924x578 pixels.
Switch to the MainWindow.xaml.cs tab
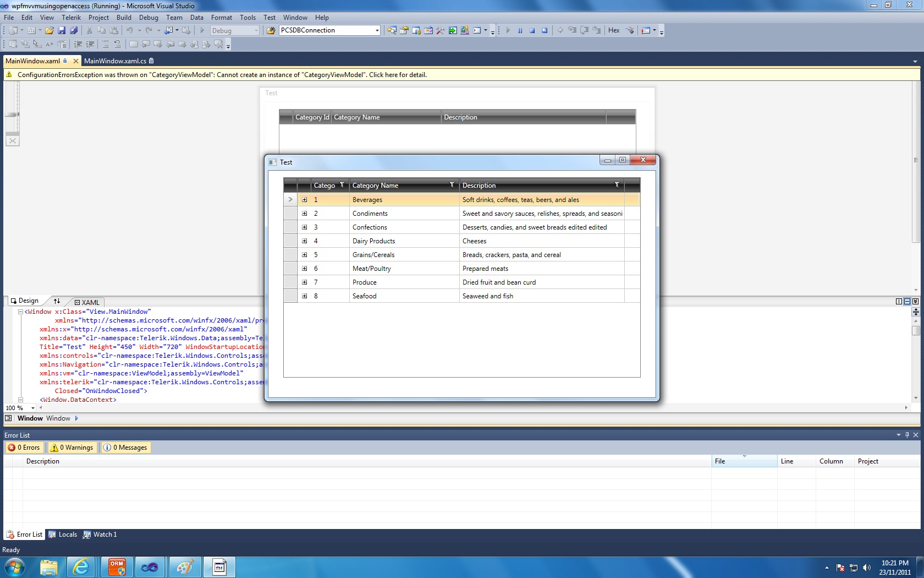tap(119, 61)
